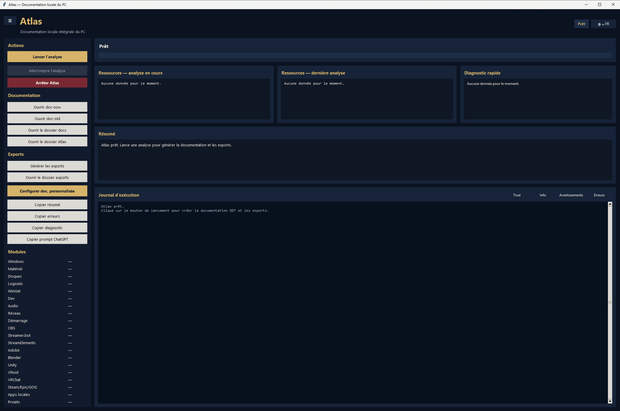Select the StreamElements module row
The height and width of the screenshot is (411, 620).
coord(40,343)
